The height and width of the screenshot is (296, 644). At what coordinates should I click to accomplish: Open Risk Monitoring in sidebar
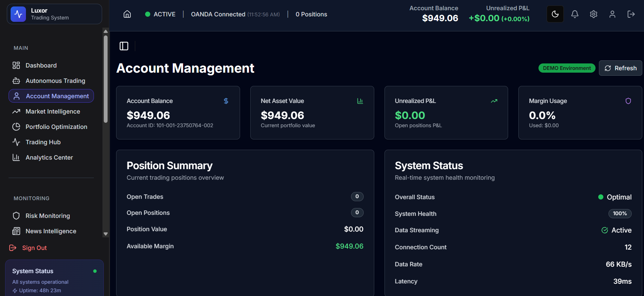tap(47, 216)
